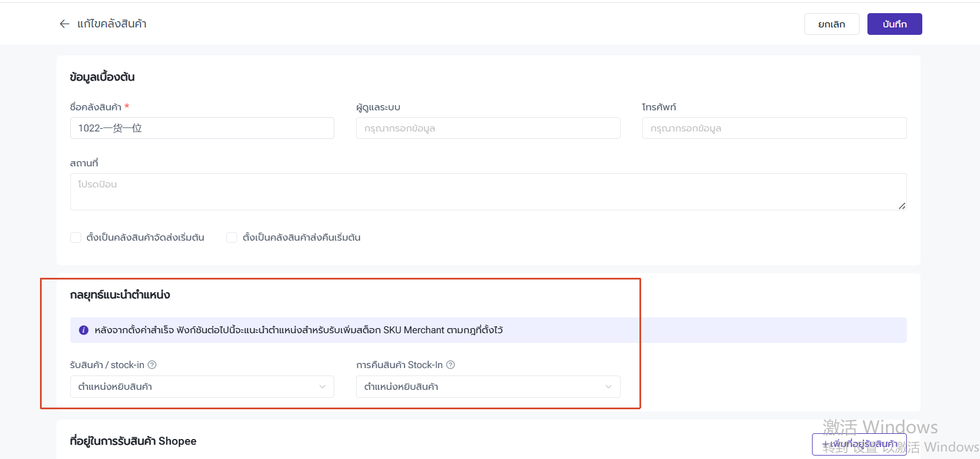This screenshot has width=980, height=459.
Task: Click the help icon next to การคืนสินค้า Stock-In
Action: [x=450, y=365]
